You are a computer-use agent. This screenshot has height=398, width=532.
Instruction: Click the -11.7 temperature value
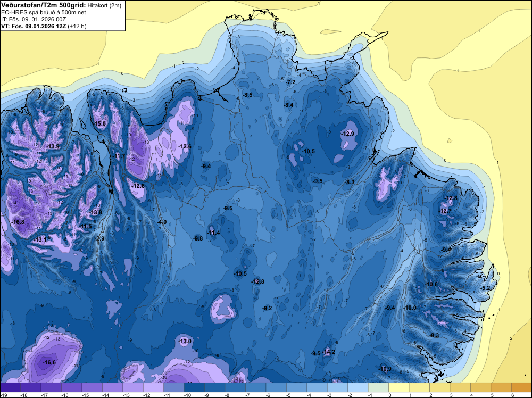point(119,156)
